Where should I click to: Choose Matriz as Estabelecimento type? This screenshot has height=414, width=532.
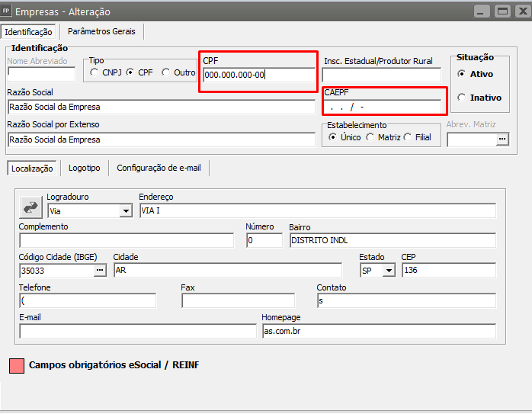pos(370,137)
